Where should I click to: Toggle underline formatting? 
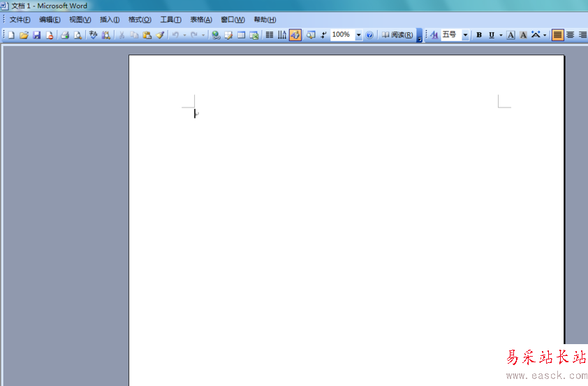click(491, 35)
